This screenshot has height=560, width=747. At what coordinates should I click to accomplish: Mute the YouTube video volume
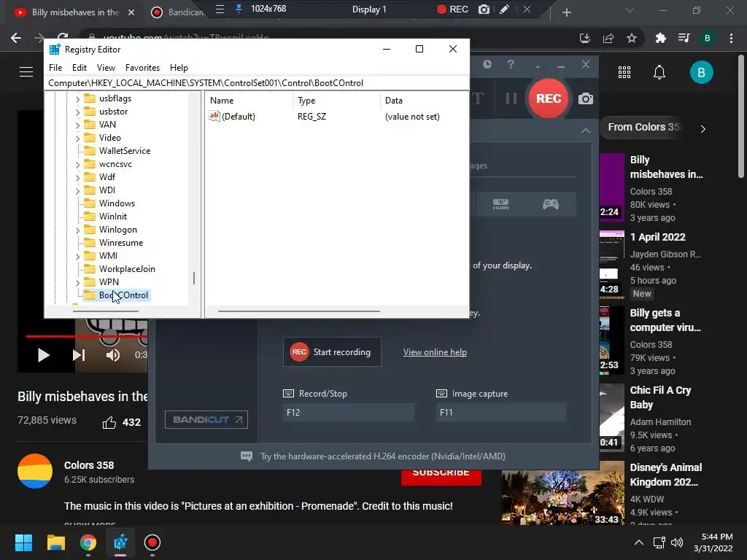tap(113, 355)
